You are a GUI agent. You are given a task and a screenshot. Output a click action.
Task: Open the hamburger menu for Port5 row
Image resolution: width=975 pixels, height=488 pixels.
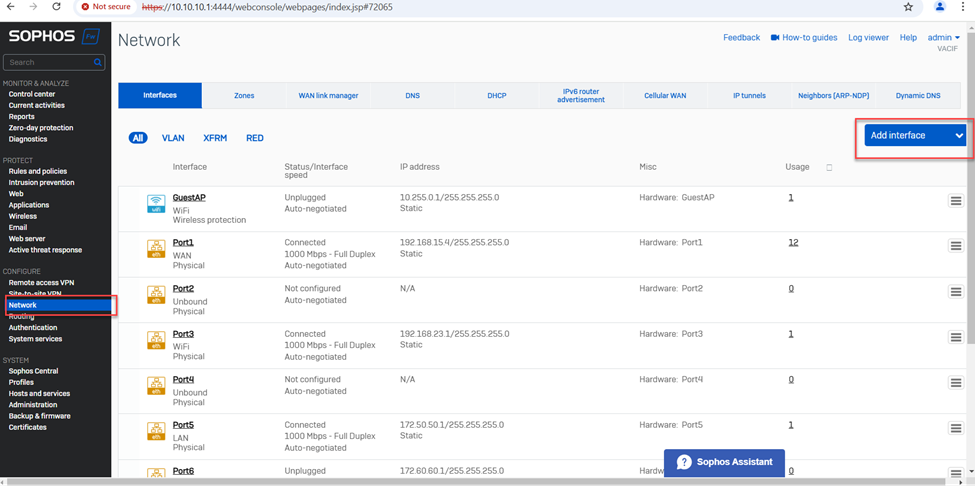point(955,428)
